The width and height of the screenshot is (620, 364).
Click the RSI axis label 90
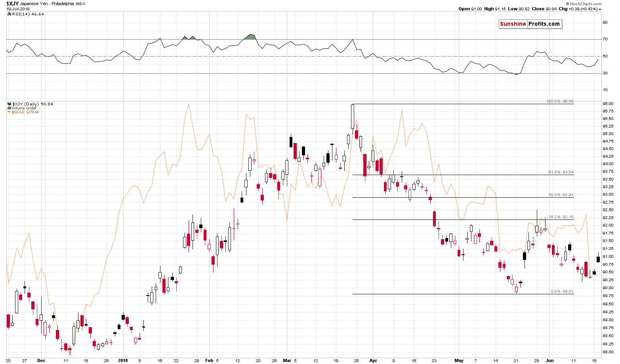[605, 23]
